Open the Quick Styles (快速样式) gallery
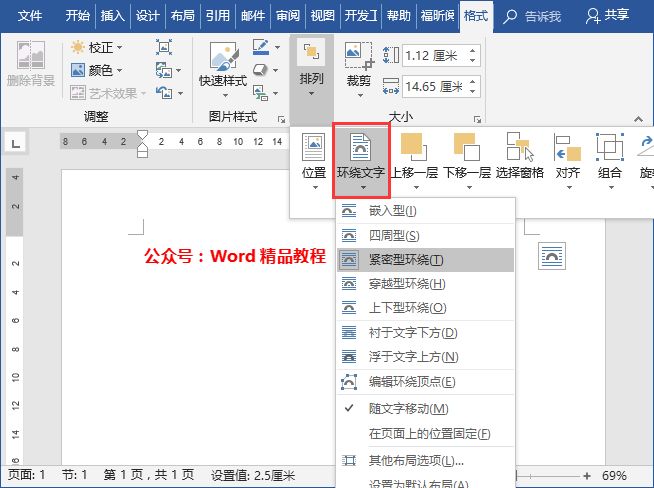 (x=223, y=69)
